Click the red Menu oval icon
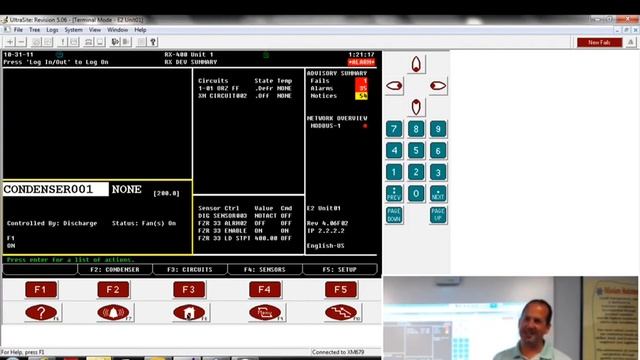Viewport: 640px width, 360px height. 265,313
